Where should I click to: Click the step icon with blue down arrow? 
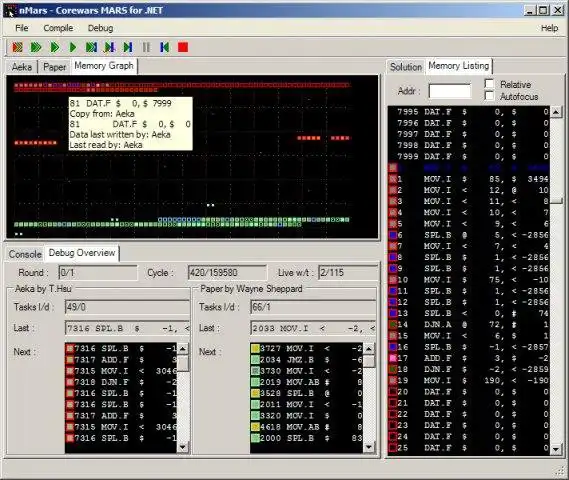110,47
